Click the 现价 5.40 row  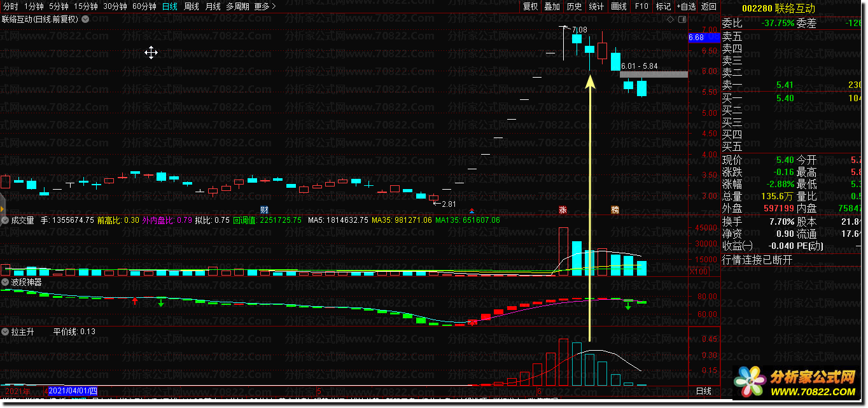[759, 160]
